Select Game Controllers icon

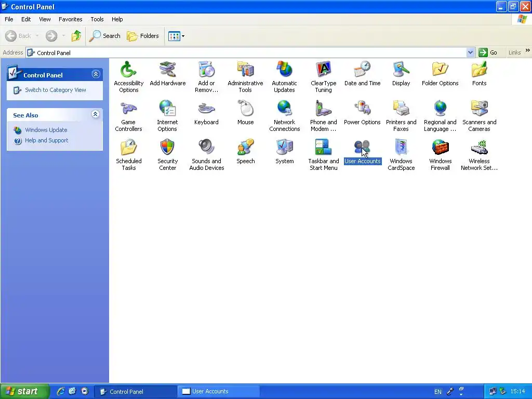pyautogui.click(x=129, y=116)
